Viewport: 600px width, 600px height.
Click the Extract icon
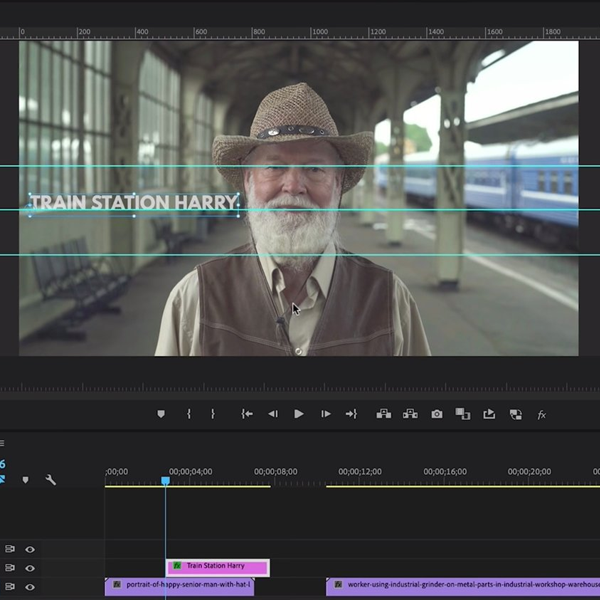409,414
